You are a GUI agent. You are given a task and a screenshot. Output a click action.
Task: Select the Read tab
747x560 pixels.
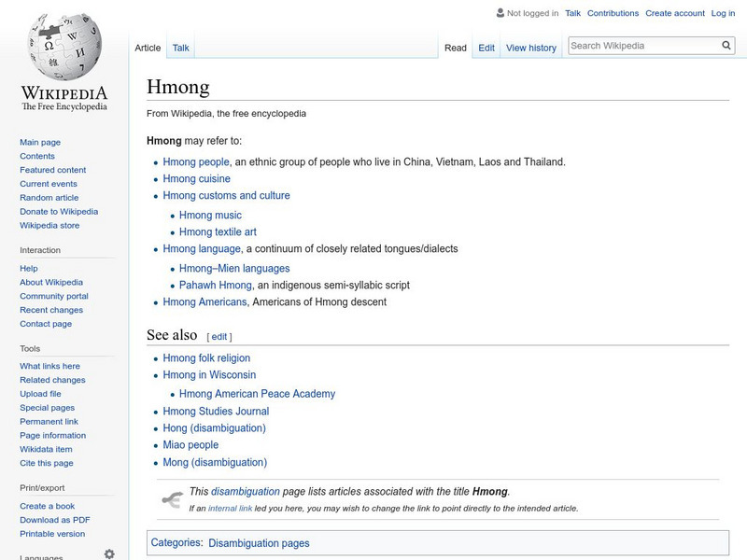pyautogui.click(x=456, y=48)
